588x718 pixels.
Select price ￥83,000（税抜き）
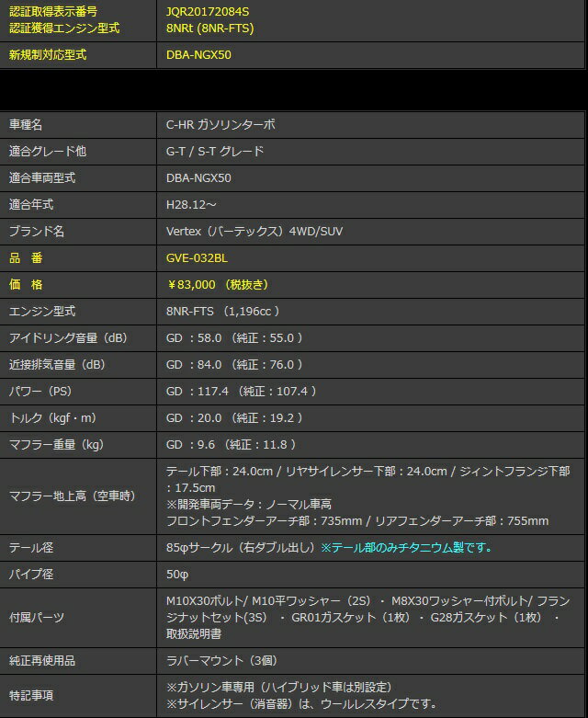coord(218,284)
